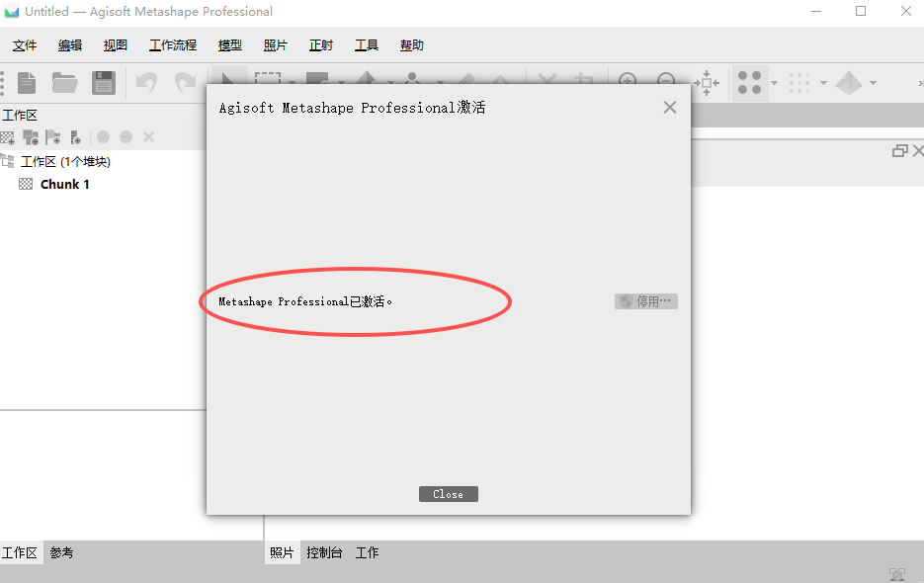Open a project via the folder icon
Image resolution: width=924 pixels, height=583 pixels.
[65, 83]
